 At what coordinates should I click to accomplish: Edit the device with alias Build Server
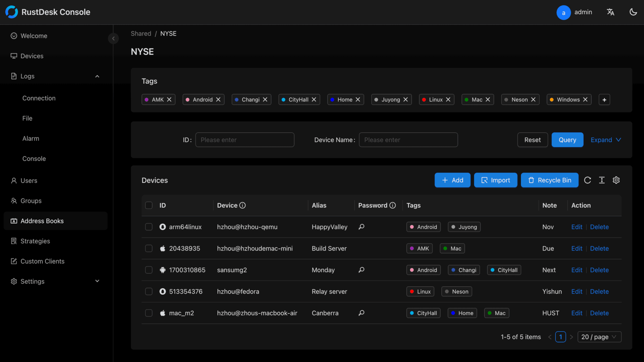click(x=577, y=248)
